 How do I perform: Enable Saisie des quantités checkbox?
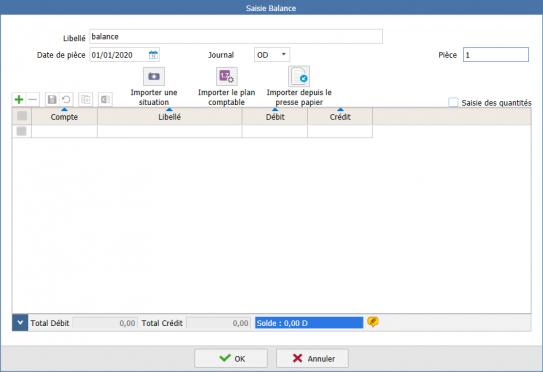click(x=453, y=102)
